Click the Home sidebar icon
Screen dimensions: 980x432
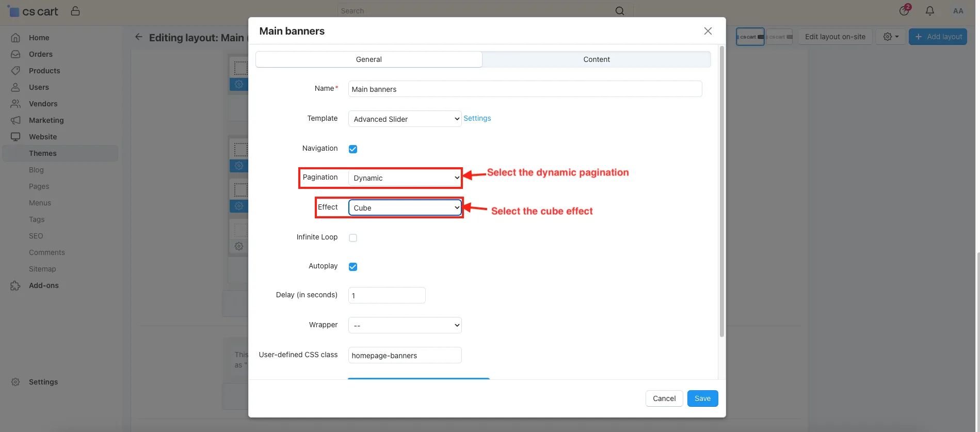[16, 38]
